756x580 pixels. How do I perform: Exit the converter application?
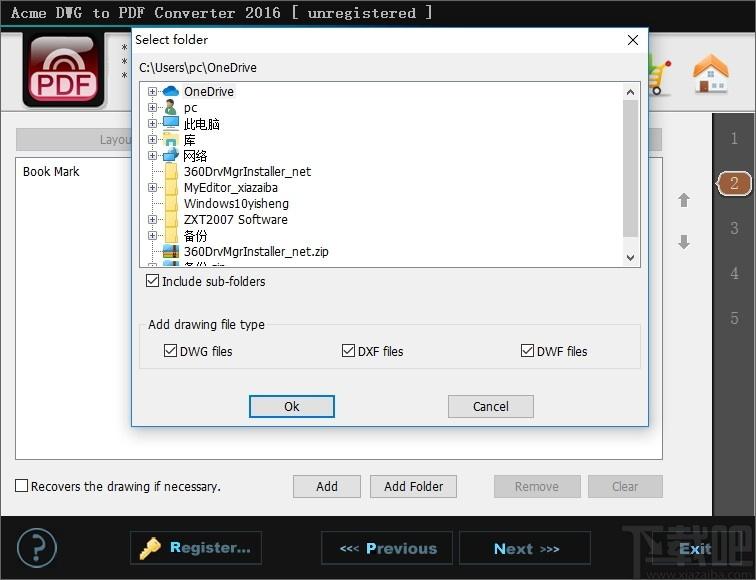695,548
